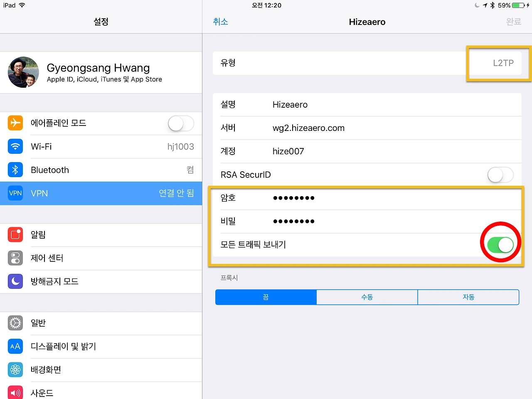
Task: Tap 완료 to finish editing
Action: pos(514,22)
